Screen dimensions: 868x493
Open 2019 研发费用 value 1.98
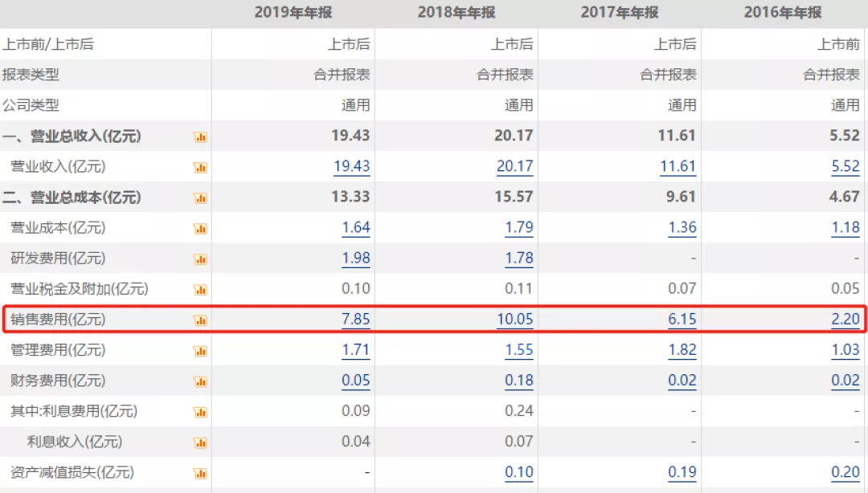tap(355, 258)
